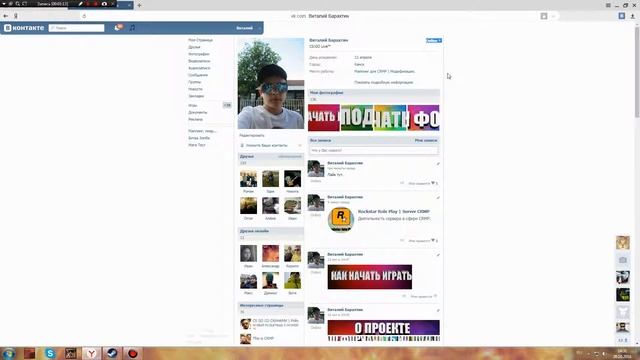This screenshot has height=360, width=640.
Task: Open 'Документы' in left menu
Action: [x=198, y=112]
